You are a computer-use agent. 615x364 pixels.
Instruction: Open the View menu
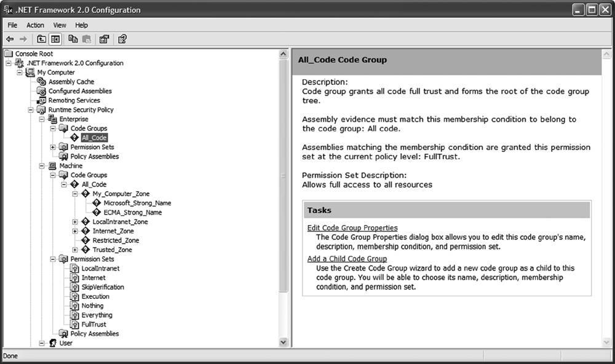(x=60, y=25)
